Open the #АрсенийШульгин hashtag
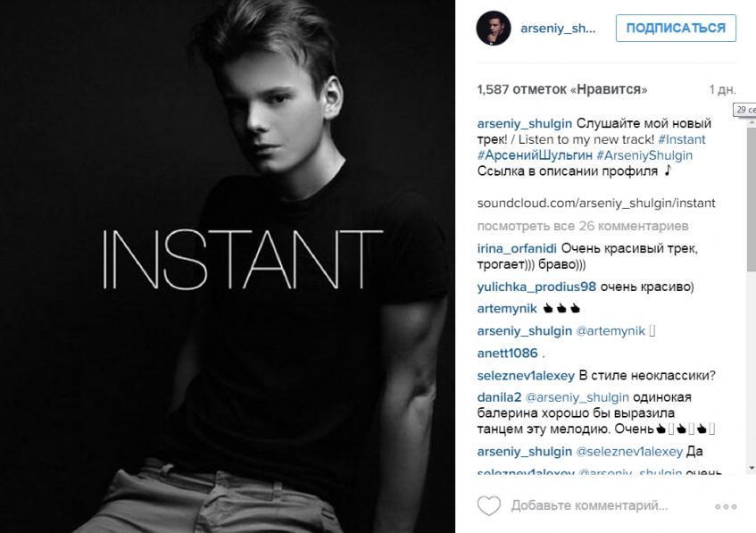This screenshot has width=756, height=533. coord(535,155)
